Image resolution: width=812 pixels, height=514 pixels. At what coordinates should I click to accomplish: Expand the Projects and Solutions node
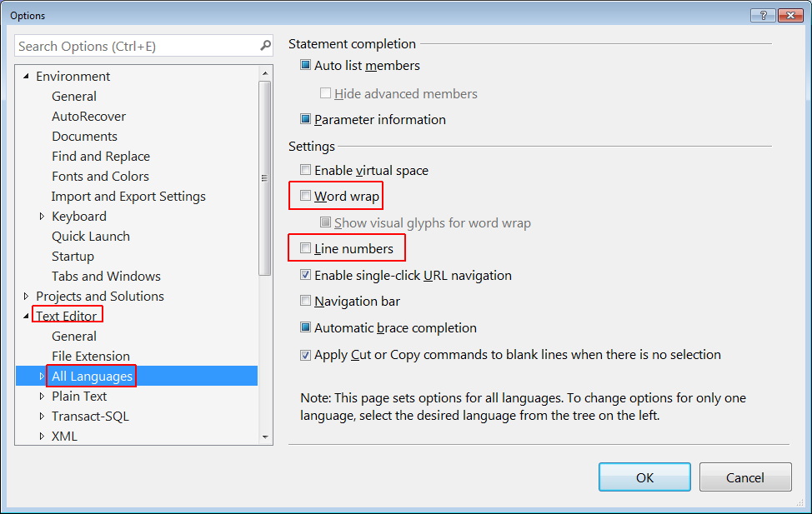click(27, 297)
